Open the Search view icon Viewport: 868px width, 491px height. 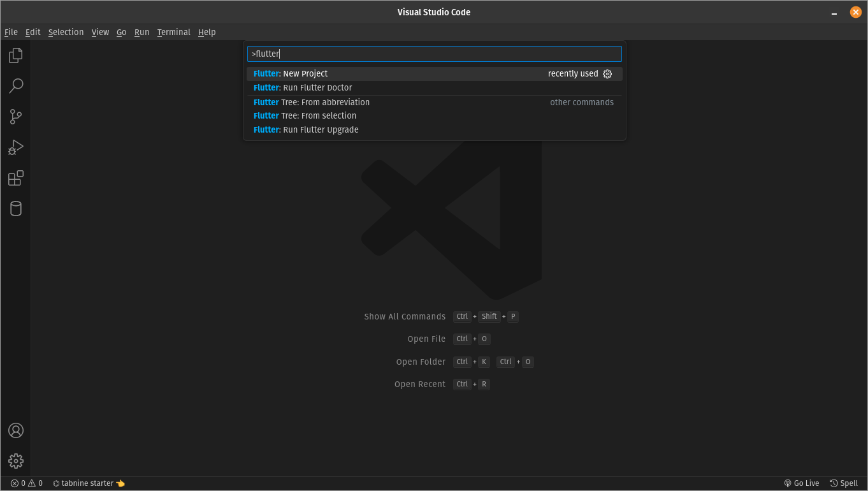16,86
